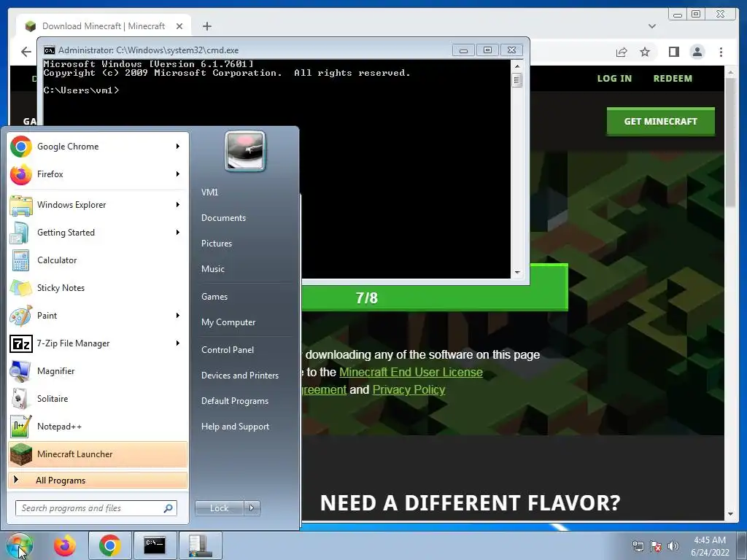Launch Minecraft Launcher
The height and width of the screenshot is (560, 747).
coord(98,454)
